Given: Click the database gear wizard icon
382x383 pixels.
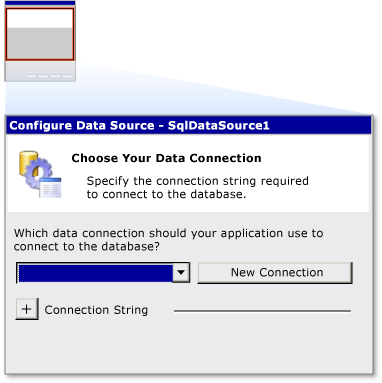Looking at the screenshot, I should (40, 174).
